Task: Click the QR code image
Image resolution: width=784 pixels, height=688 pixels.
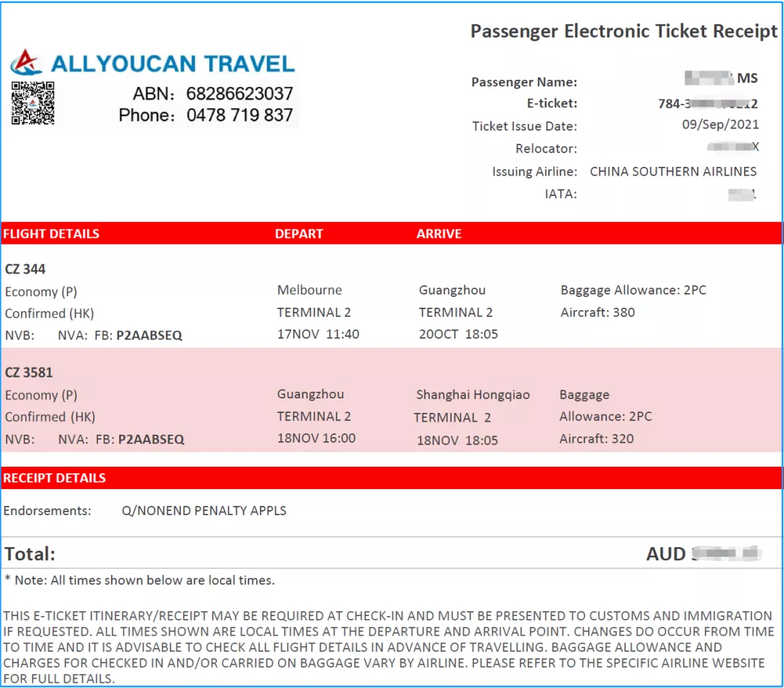Action: pos(33,103)
